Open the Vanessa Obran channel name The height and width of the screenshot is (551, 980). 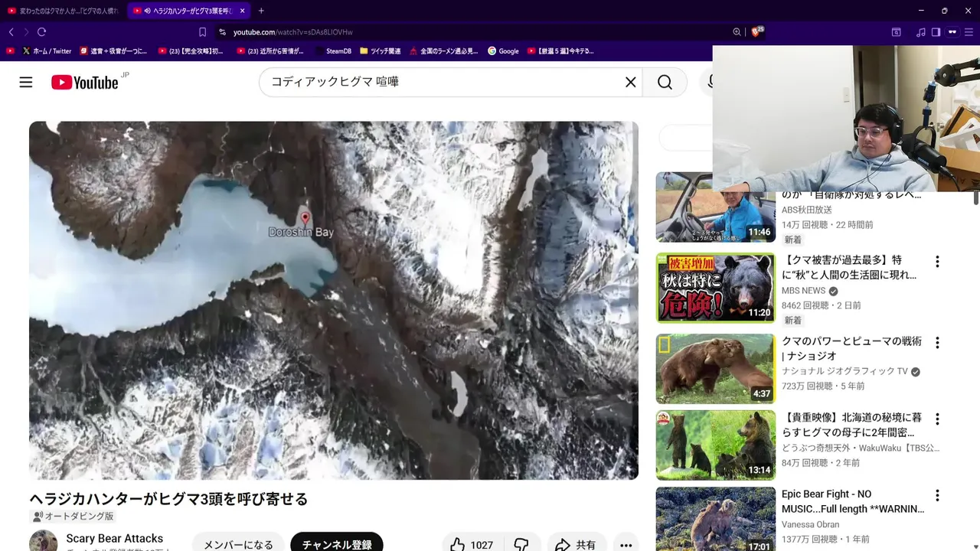point(810,524)
